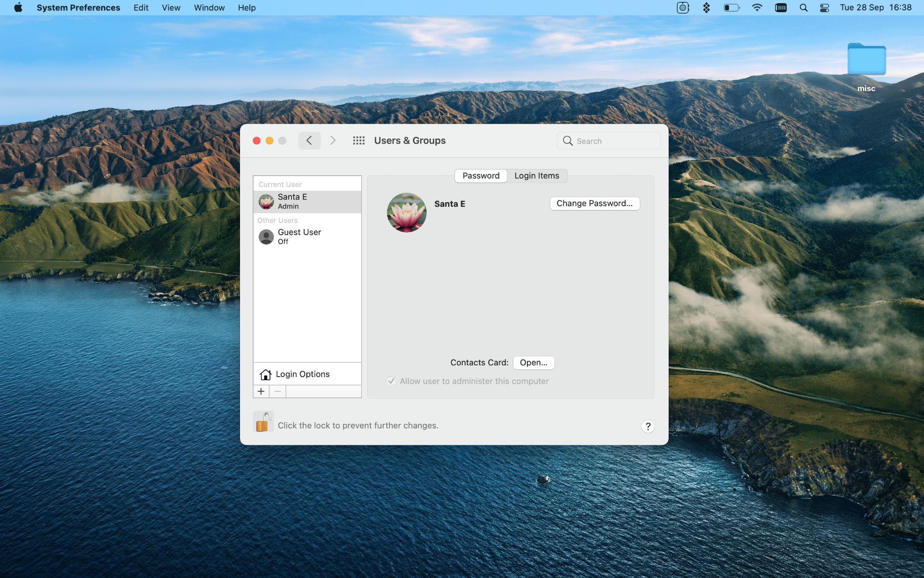Click the Guest User avatar icon
The width and height of the screenshot is (924, 578).
(266, 236)
